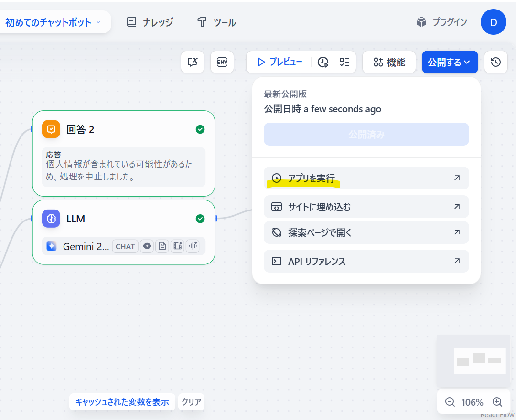Click the explore icon beside 探索ページで開く
The height and width of the screenshot is (420, 516).
tap(277, 232)
